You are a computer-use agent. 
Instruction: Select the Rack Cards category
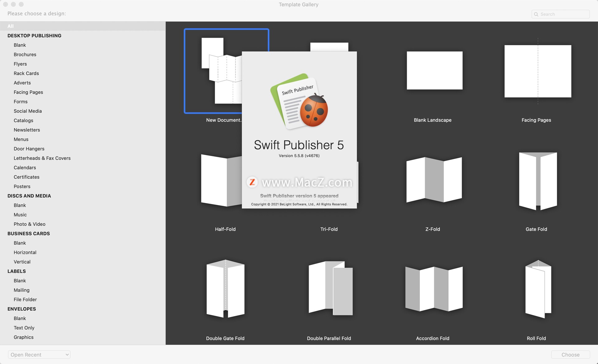[x=26, y=73]
